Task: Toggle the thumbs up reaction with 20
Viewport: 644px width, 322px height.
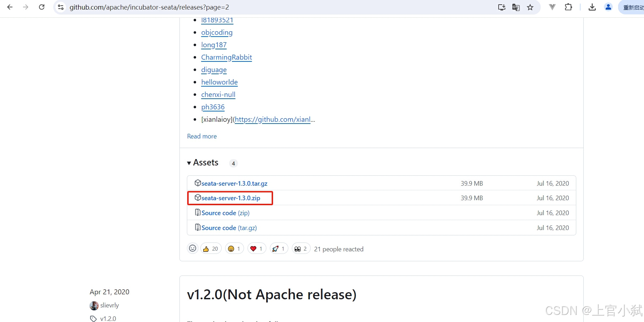Action: 211,249
